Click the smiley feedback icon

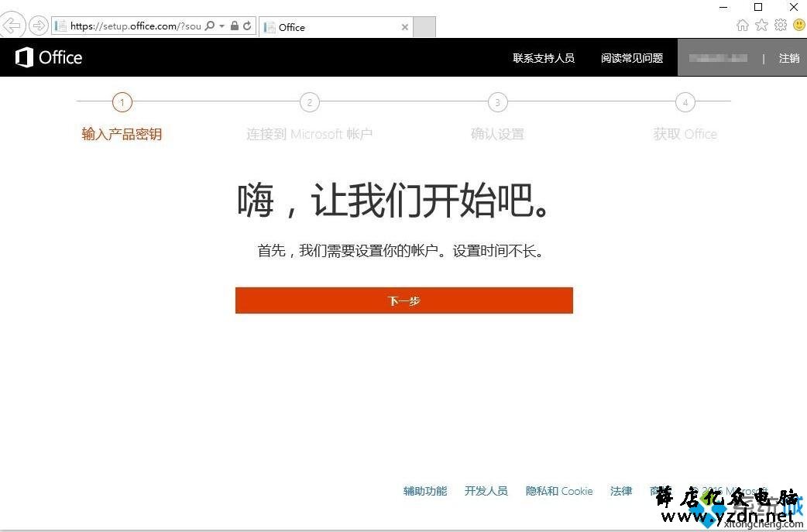(x=800, y=26)
